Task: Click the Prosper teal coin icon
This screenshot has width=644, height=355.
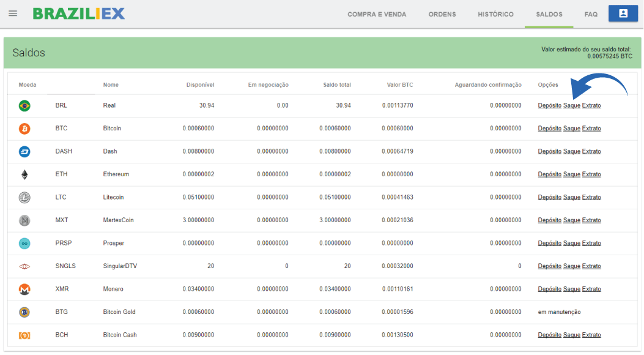Action: pos(24,244)
